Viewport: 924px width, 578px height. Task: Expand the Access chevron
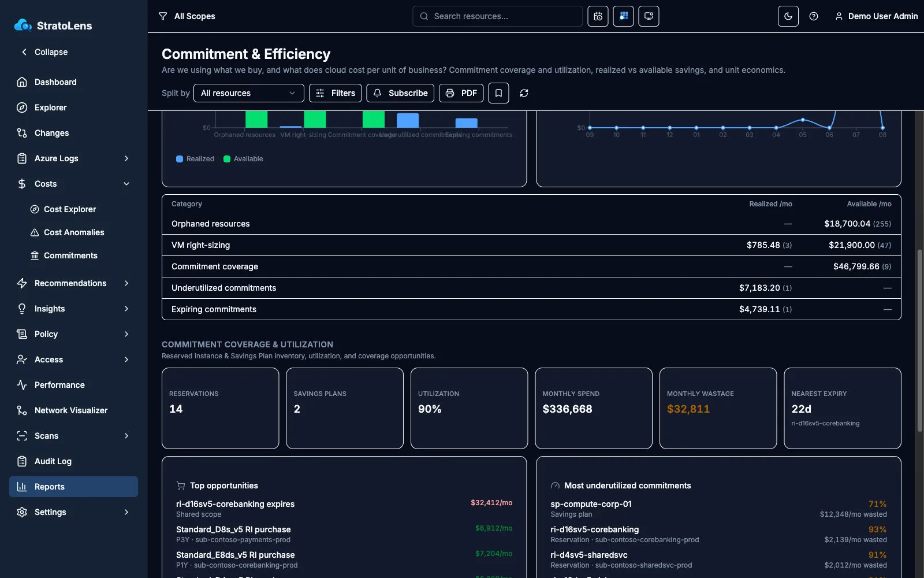tap(126, 360)
